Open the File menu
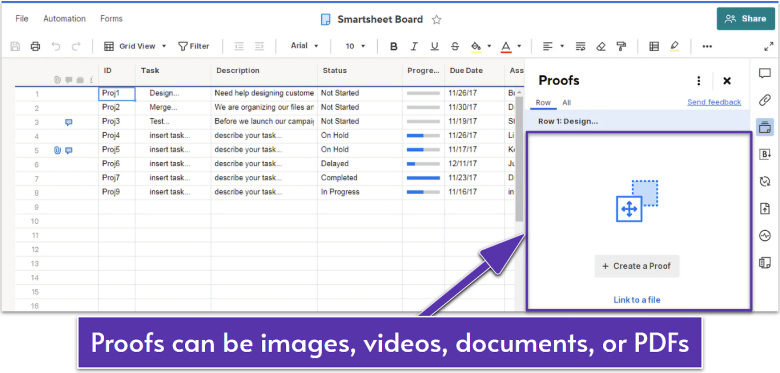Image resolution: width=780 pixels, height=373 pixels. 22,18
